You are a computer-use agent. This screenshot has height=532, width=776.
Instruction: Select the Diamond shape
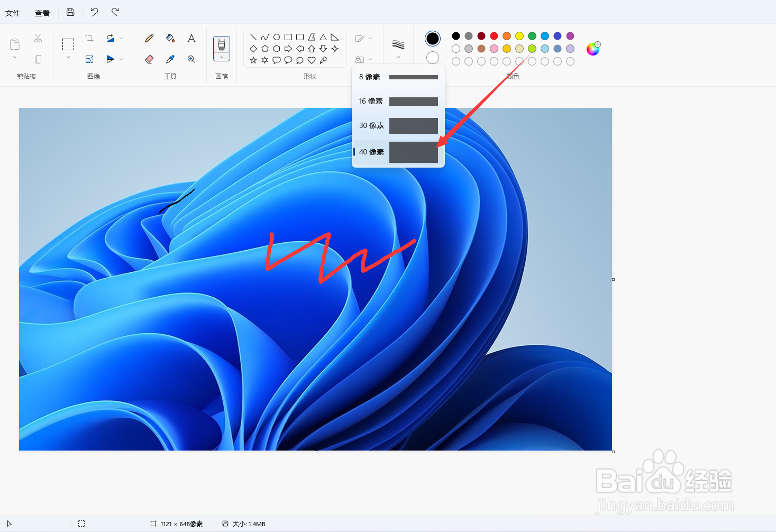(x=253, y=49)
